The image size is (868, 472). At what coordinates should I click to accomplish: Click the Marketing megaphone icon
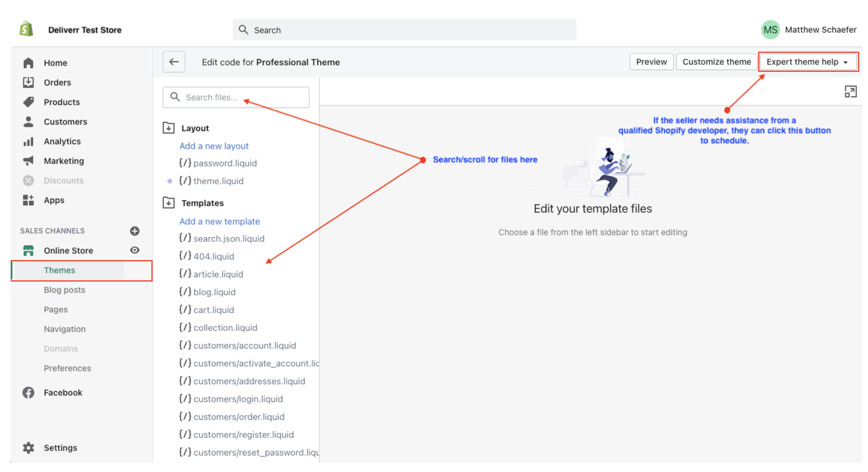click(x=28, y=161)
